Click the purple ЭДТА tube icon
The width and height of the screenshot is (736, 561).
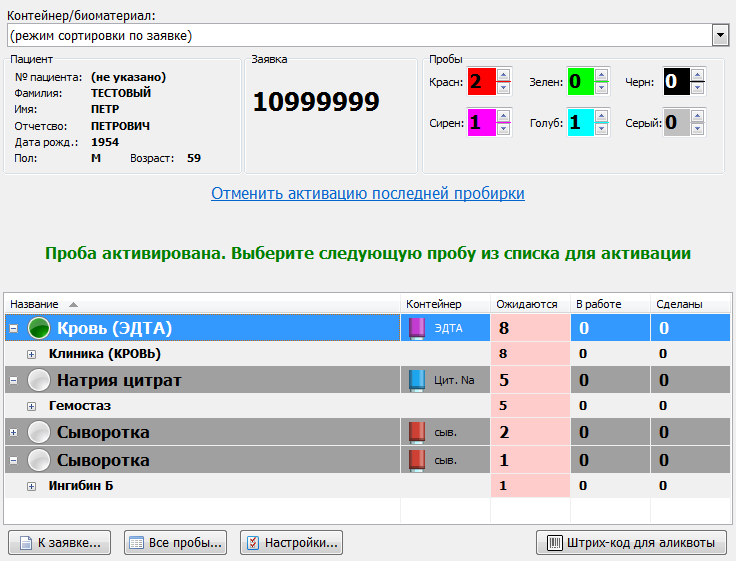tap(418, 328)
